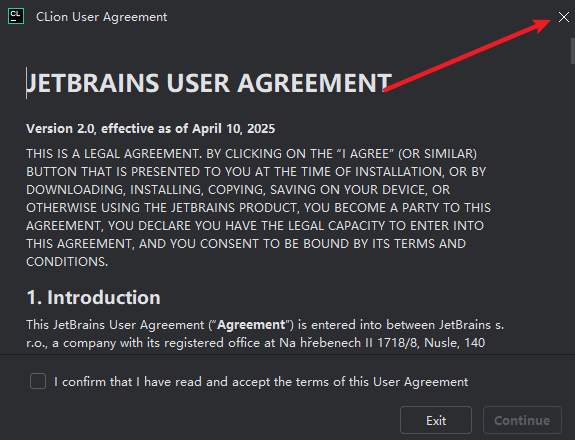The image size is (575, 440).
Task: Click the CLion logo icon in title bar
Action: [16, 16]
